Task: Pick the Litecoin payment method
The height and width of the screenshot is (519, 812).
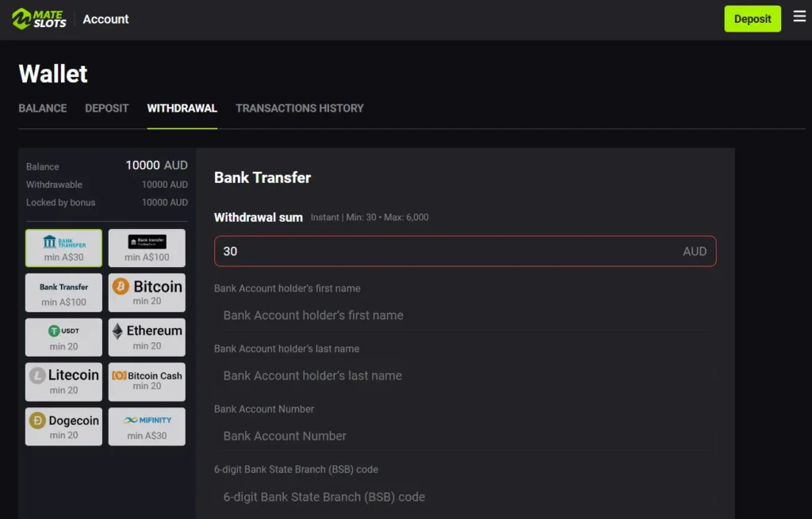Action: [63, 382]
